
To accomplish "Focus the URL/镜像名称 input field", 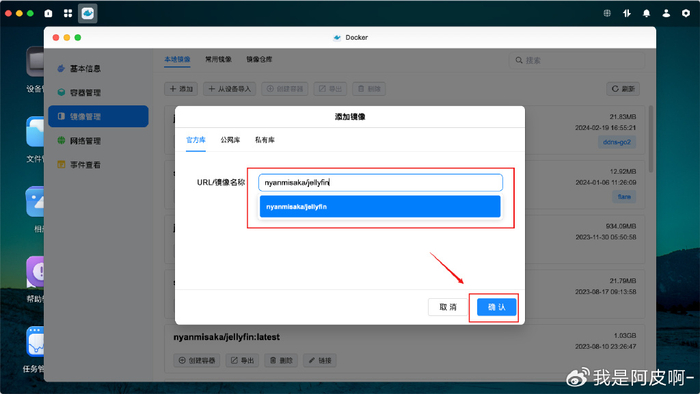I will (x=380, y=182).
